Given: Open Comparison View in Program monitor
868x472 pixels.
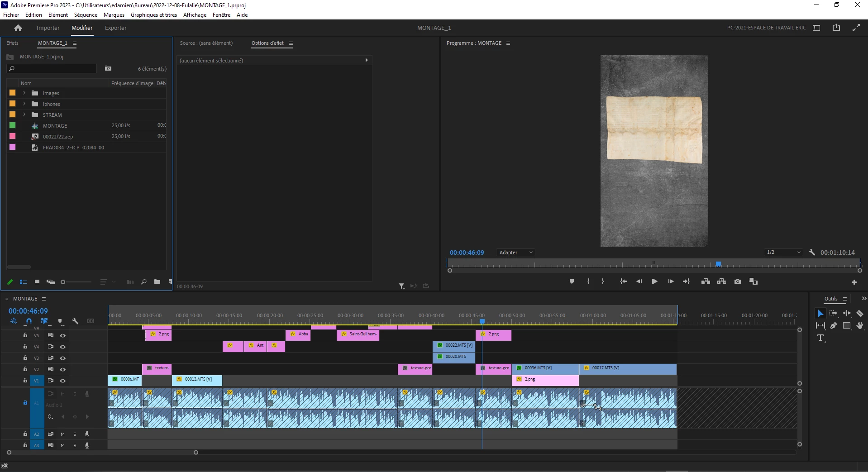Looking at the screenshot, I should [x=753, y=281].
